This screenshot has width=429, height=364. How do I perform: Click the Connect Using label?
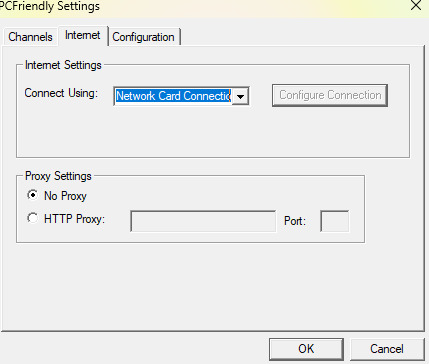click(61, 93)
